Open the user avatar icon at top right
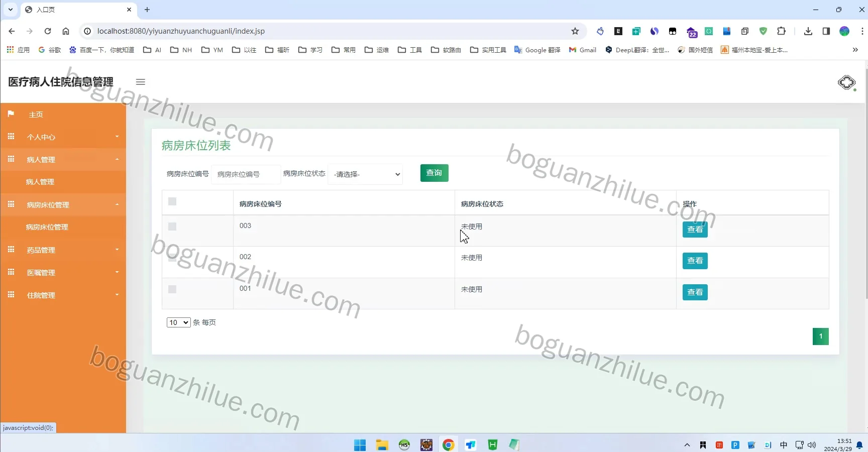 (x=846, y=82)
